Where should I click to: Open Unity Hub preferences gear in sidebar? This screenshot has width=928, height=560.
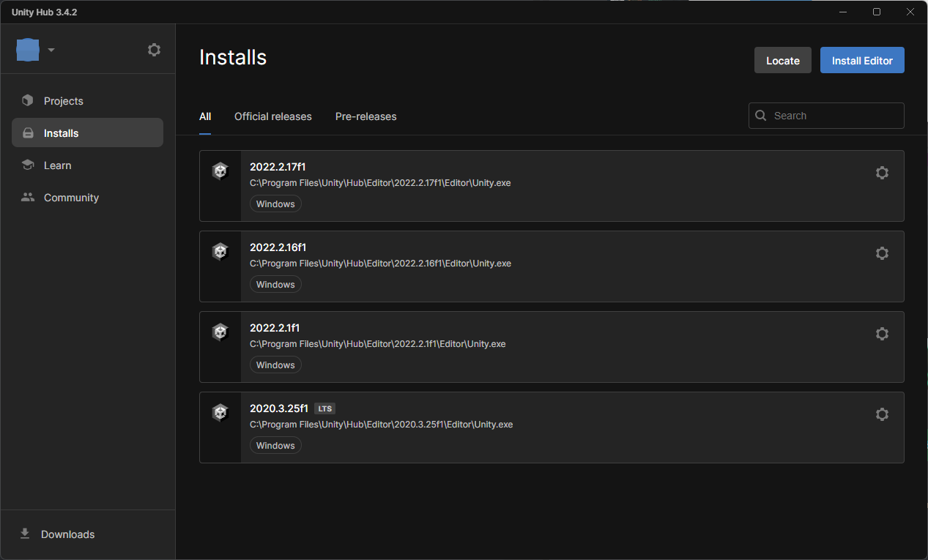click(154, 50)
